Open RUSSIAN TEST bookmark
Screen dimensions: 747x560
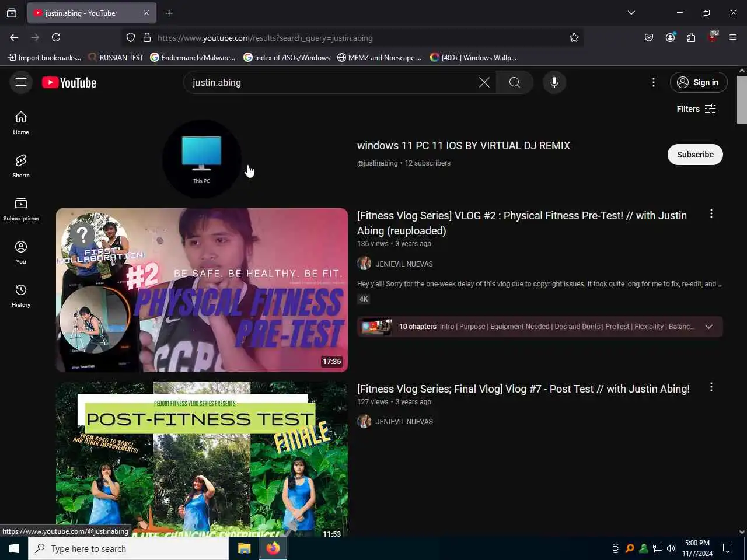pyautogui.click(x=116, y=57)
